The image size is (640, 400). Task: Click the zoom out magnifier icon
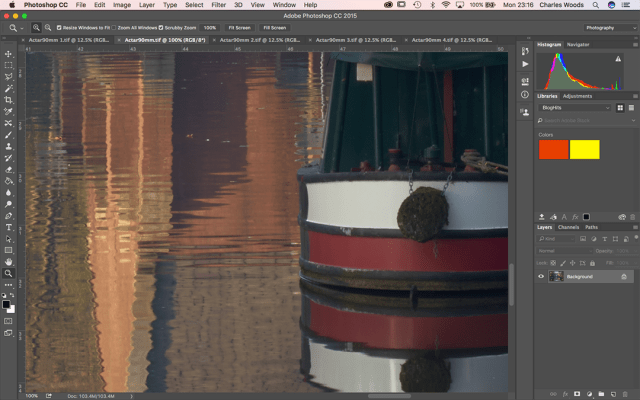(x=48, y=28)
